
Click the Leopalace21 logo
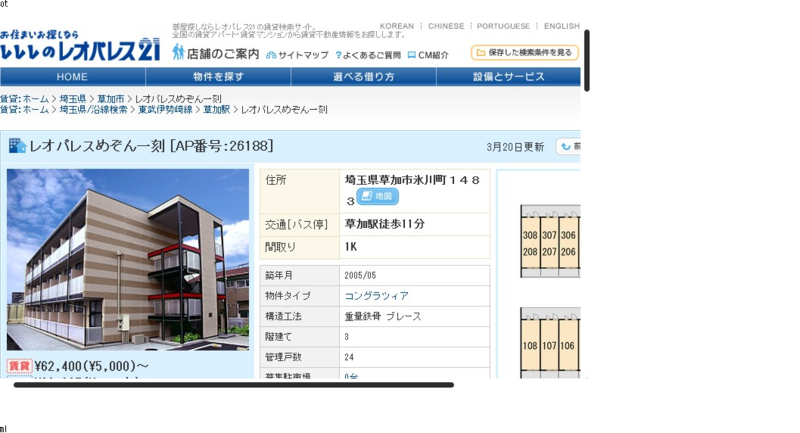[x=80, y=46]
